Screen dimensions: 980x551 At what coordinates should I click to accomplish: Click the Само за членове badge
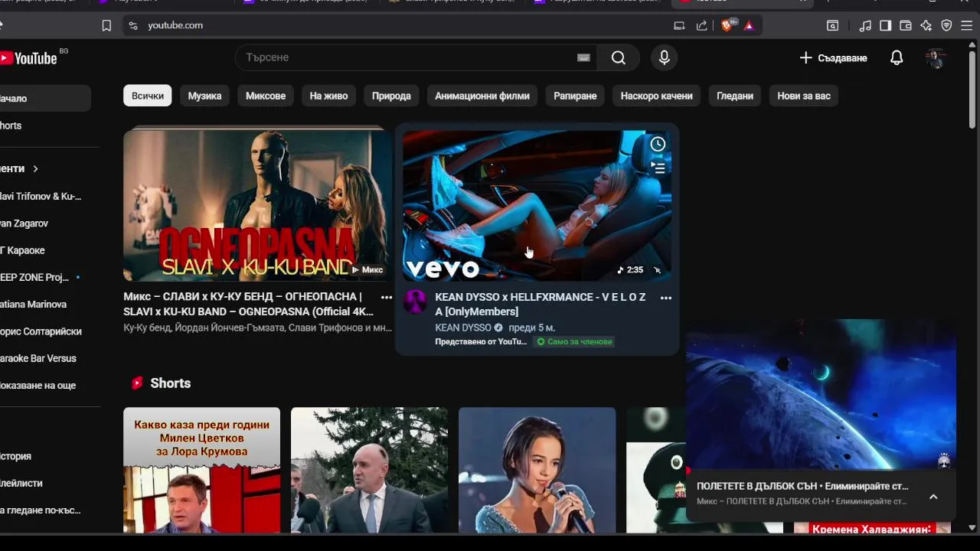pos(575,341)
